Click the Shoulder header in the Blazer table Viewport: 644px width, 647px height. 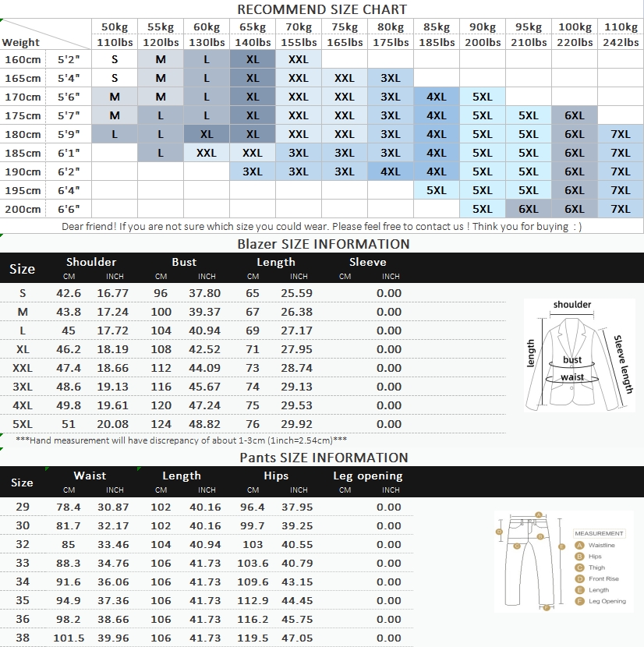[91, 262]
